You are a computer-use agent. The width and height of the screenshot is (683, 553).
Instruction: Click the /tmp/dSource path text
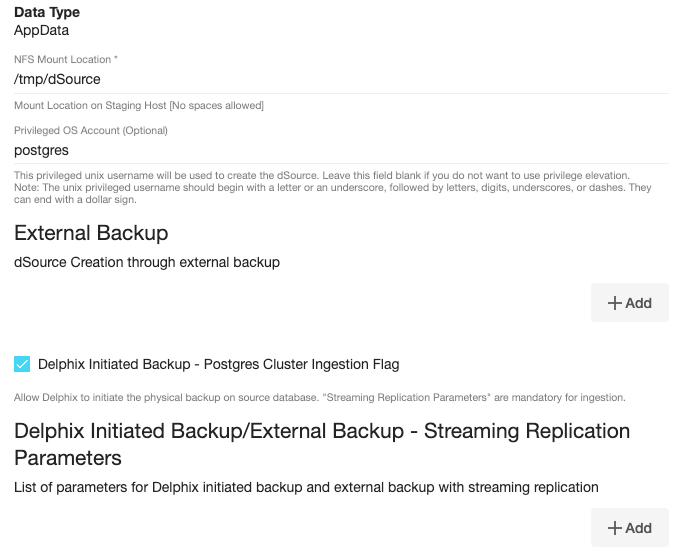57,78
